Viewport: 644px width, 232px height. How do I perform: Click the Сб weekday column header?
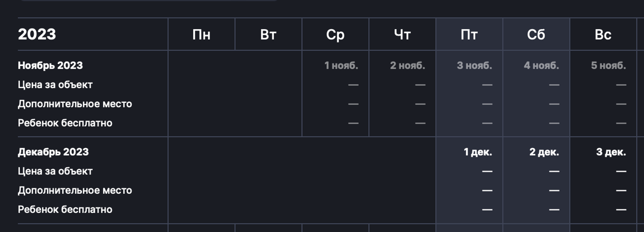pos(536,34)
